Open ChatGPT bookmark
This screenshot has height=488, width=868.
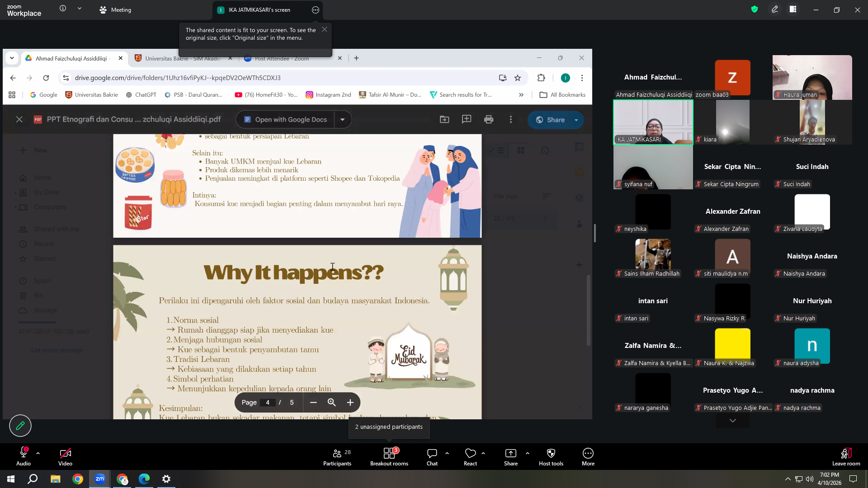pos(141,95)
